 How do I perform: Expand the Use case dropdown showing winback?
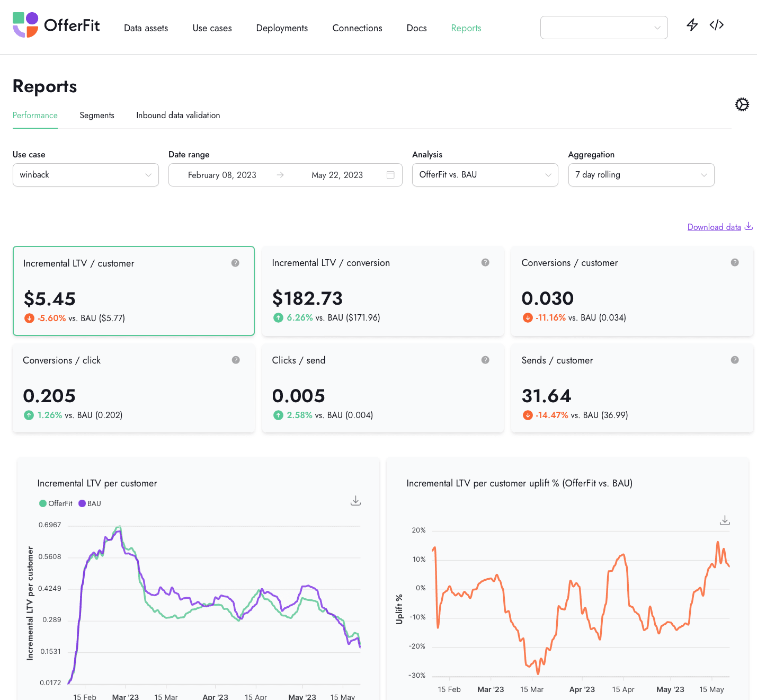(x=85, y=175)
